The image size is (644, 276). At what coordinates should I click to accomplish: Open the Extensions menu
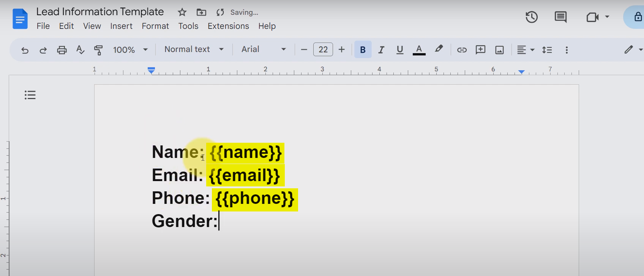coord(228,26)
